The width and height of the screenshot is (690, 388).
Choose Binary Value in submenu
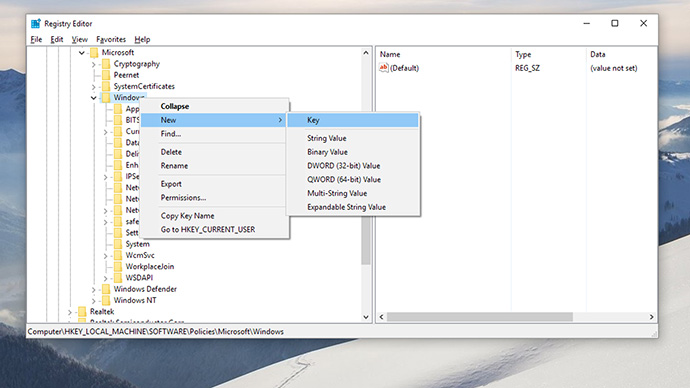pos(353,152)
